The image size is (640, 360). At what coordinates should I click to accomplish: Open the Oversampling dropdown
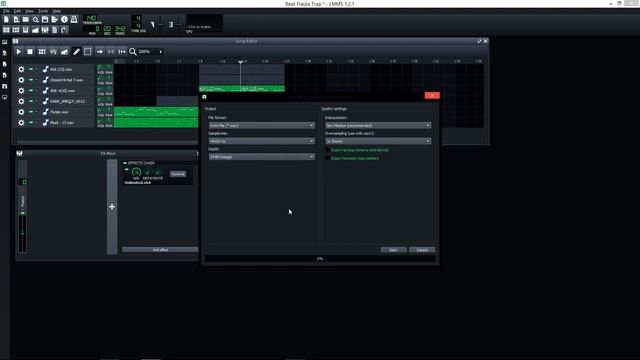click(x=378, y=141)
